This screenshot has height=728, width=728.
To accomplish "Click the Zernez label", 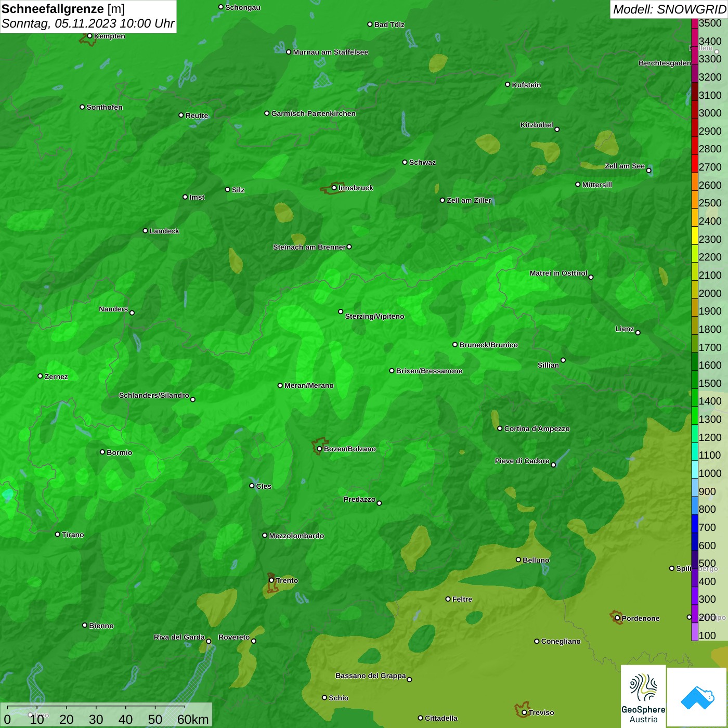I will pos(56,376).
